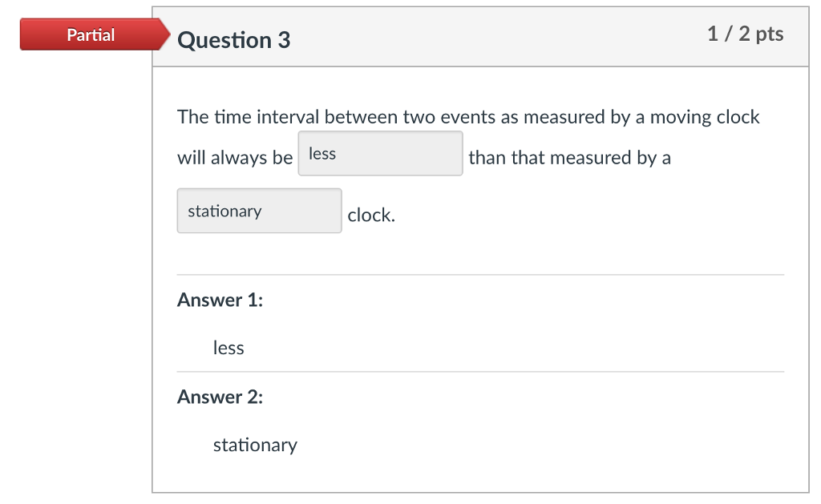Click the 'less' text under Answer 1

(x=229, y=348)
